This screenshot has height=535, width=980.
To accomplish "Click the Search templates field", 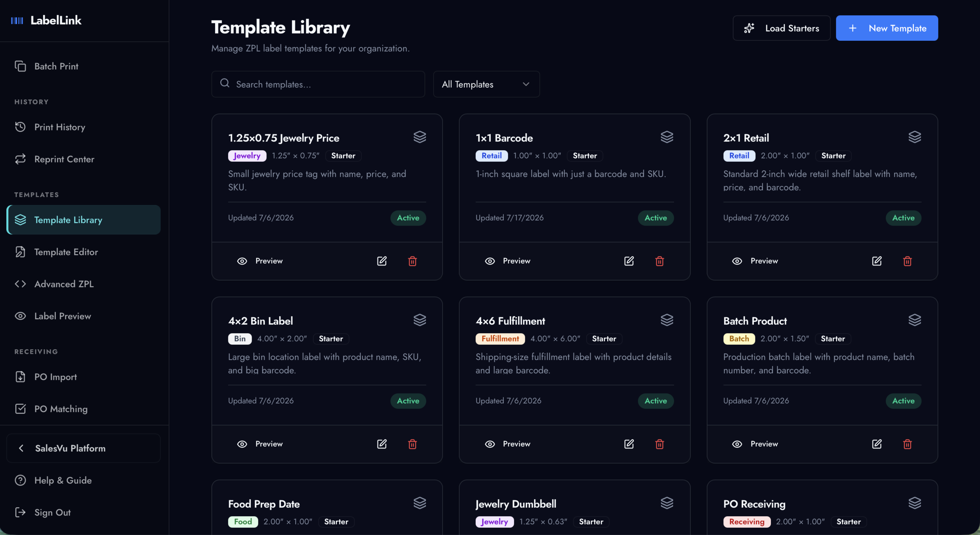I will tap(318, 84).
